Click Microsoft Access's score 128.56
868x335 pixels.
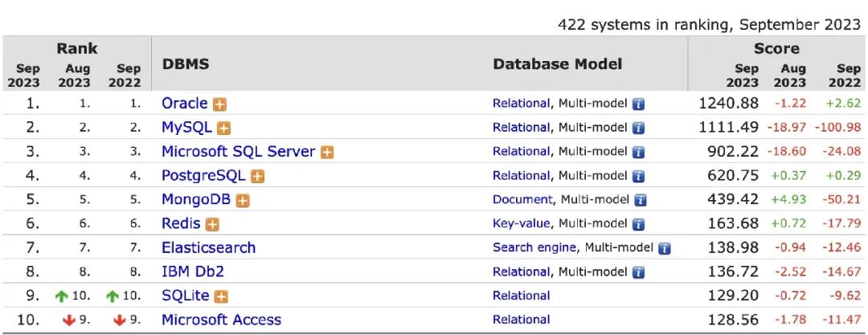(733, 320)
